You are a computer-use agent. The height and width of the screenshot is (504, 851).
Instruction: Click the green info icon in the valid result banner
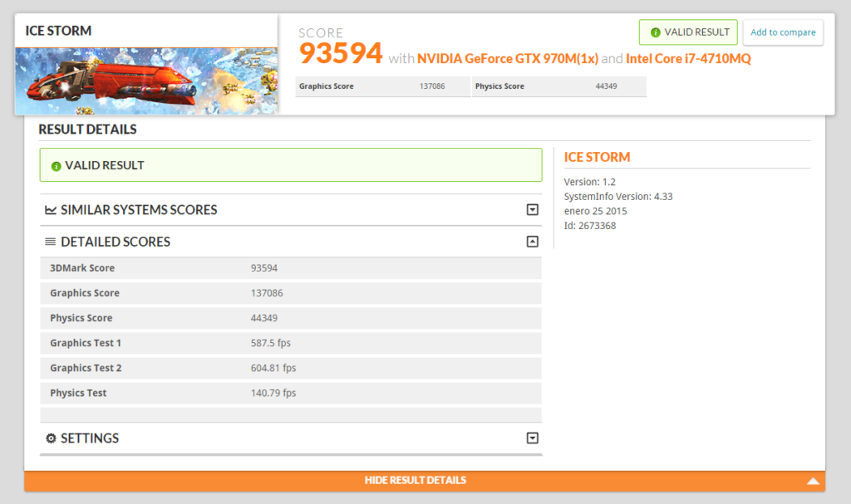coord(57,166)
